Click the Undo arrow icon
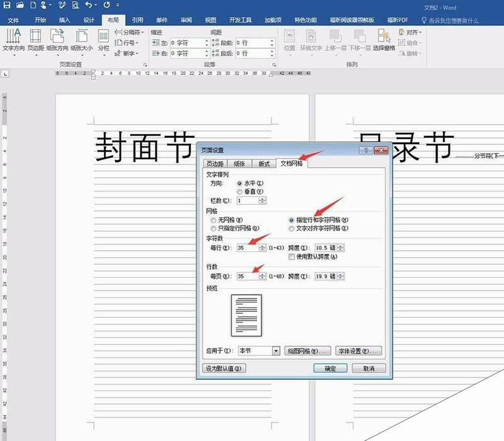 (88, 5)
